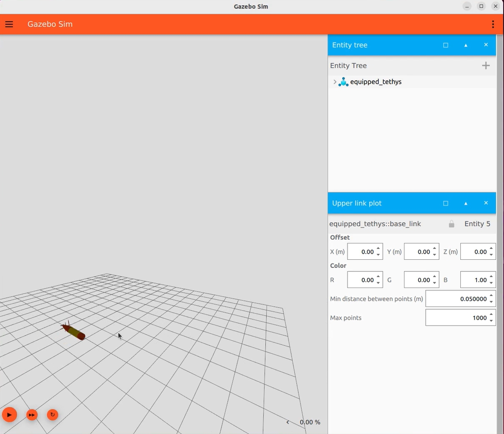This screenshot has width=504, height=434.
Task: Decrease the Offset X value
Action: [x=378, y=255]
